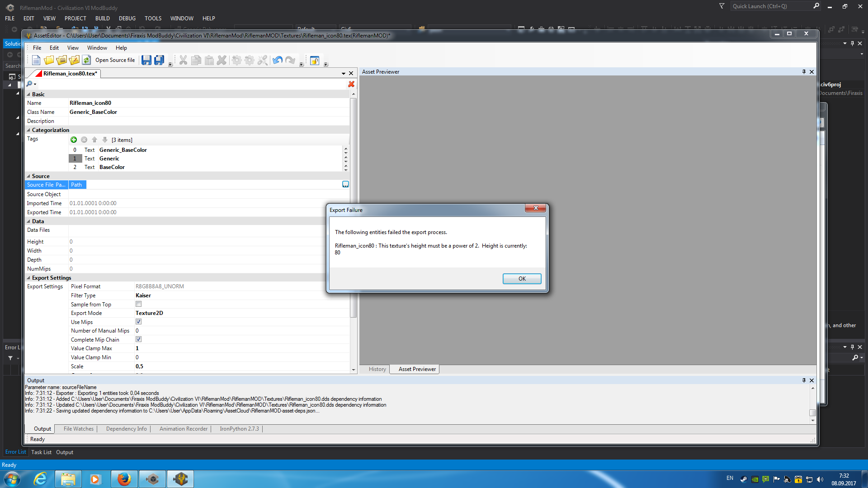Click OK in Export Failure dialog
Screen dimensions: 868x488
522,279
